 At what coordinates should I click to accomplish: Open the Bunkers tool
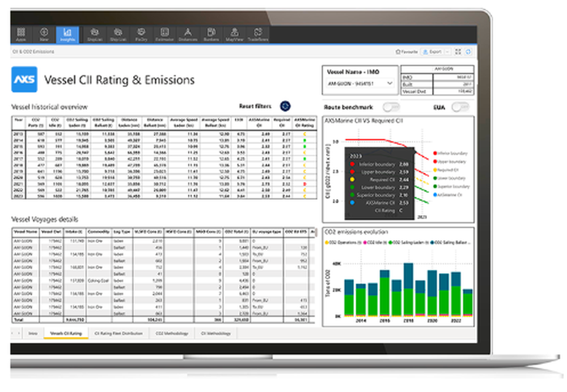211,35
